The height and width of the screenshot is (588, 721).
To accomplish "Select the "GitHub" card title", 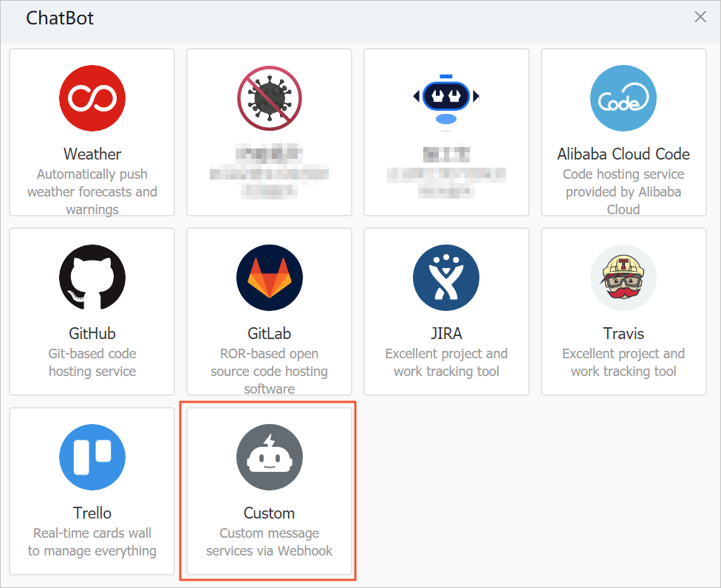I will pos(92,333).
